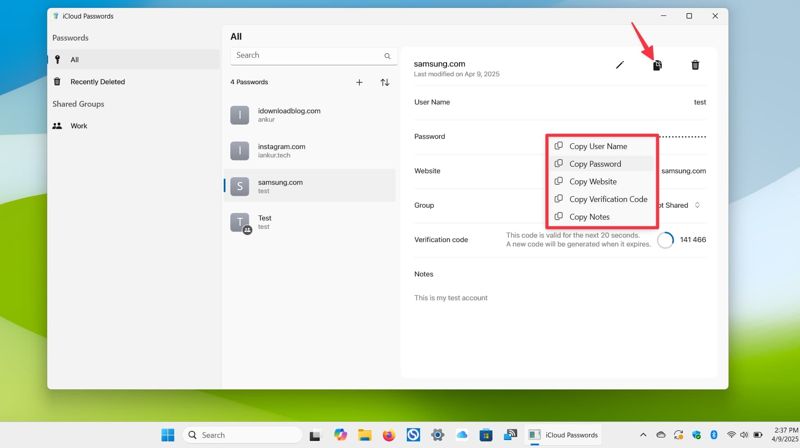Open the iCloud cloud app in taskbar

coord(462,435)
